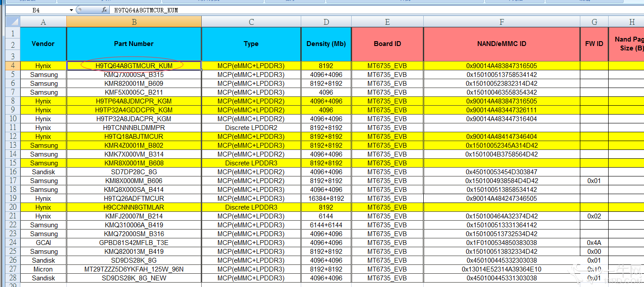Click ID cell 0x45010053454D303847
644x287 pixels.
click(x=502, y=172)
